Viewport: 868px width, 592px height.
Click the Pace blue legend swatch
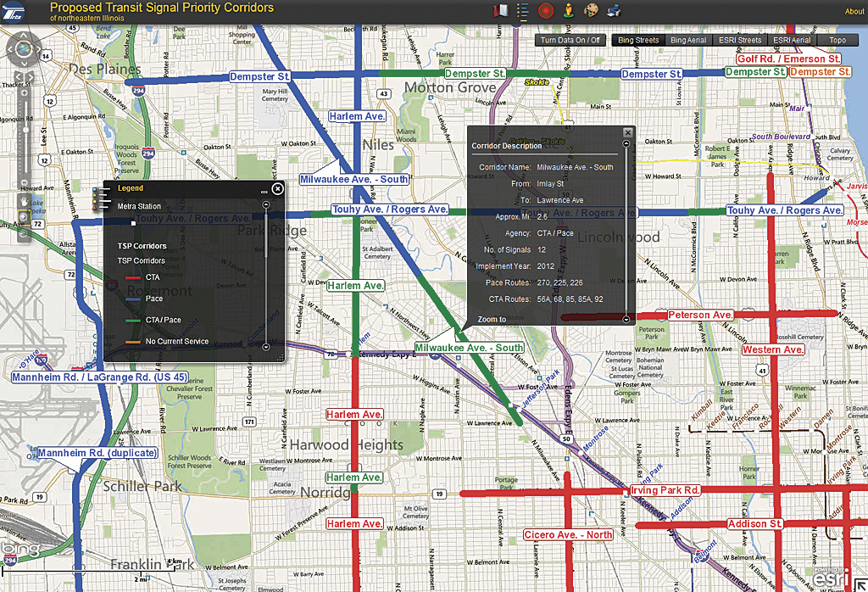click(133, 299)
